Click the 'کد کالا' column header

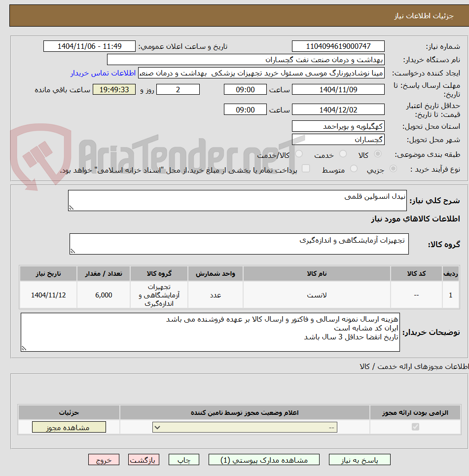416,274
